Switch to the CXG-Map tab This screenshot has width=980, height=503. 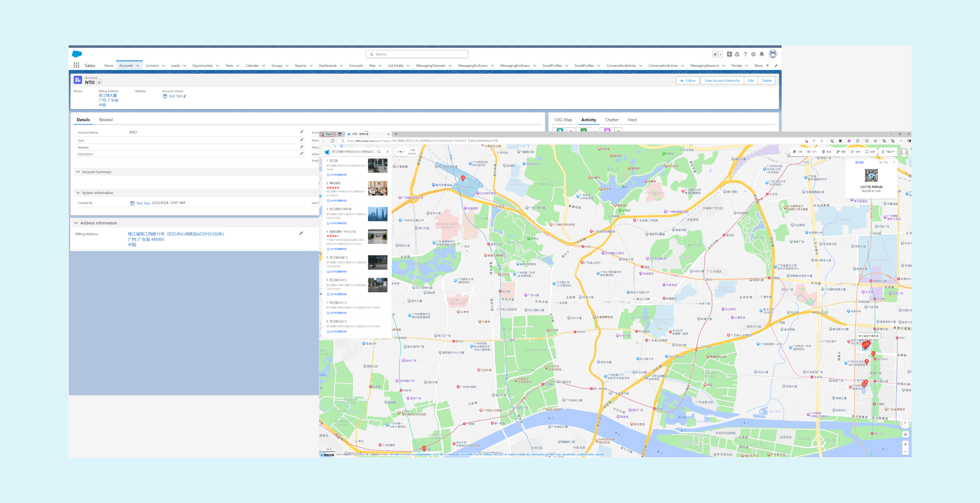[x=563, y=120]
